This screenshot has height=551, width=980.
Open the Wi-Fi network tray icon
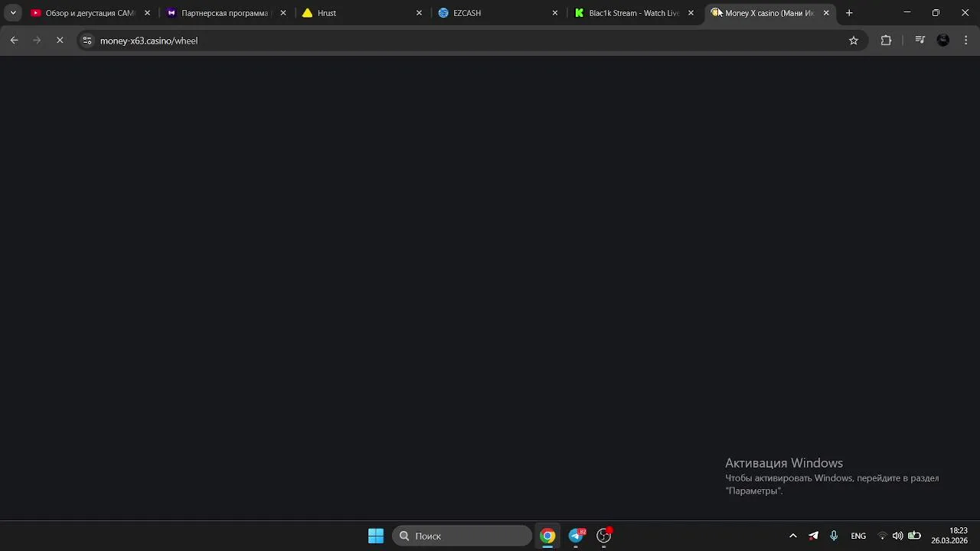click(882, 536)
